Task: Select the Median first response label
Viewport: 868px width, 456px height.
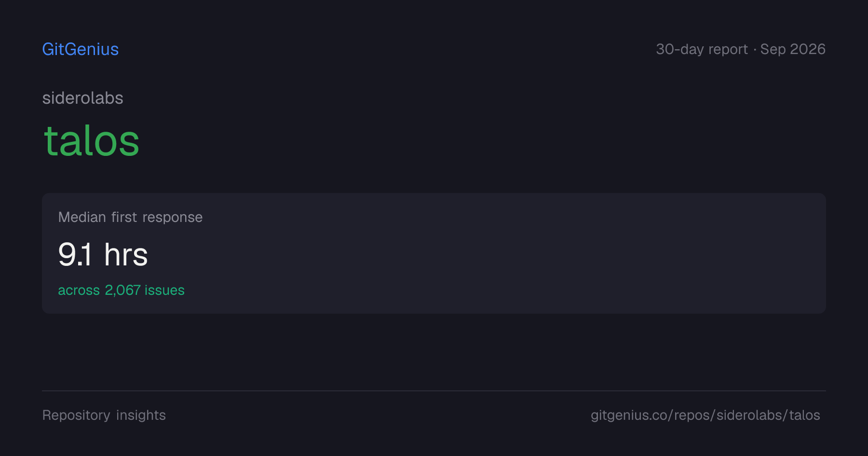Action: pos(130,217)
